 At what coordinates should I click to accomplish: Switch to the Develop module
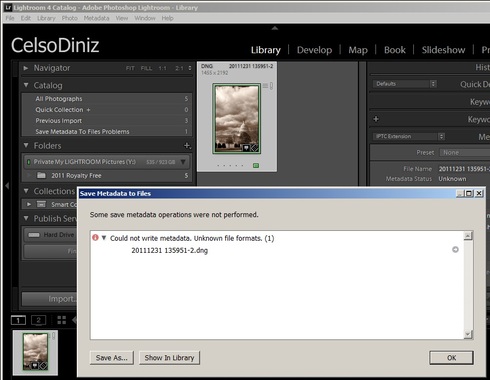click(x=314, y=50)
